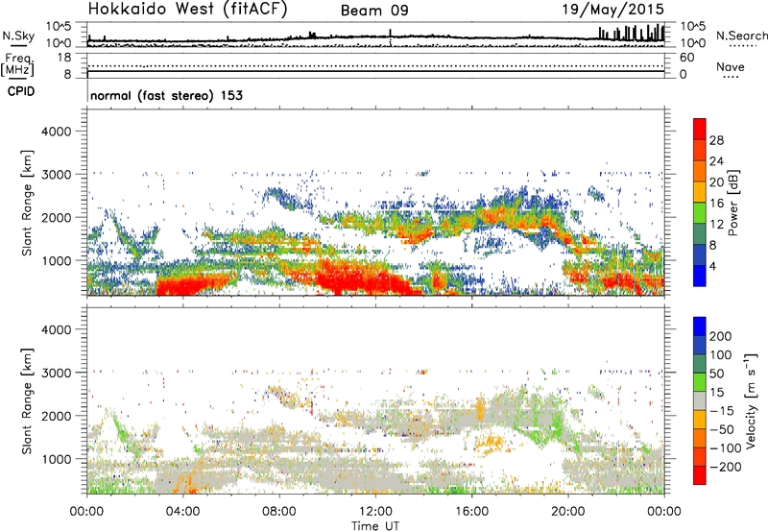The image size is (768, 532).
Task: Click the 'Velocity [m s⁻¹]' colorbar label
Action: (x=750, y=400)
